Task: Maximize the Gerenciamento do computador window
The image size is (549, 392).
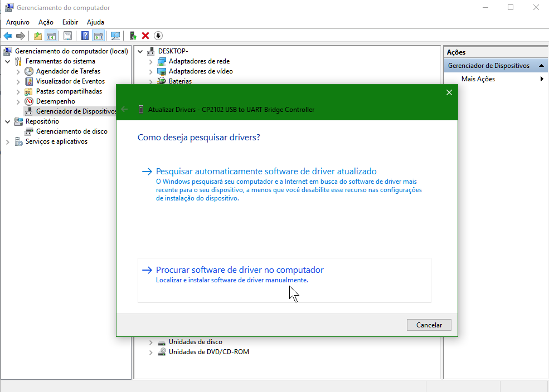Action: [511, 7]
